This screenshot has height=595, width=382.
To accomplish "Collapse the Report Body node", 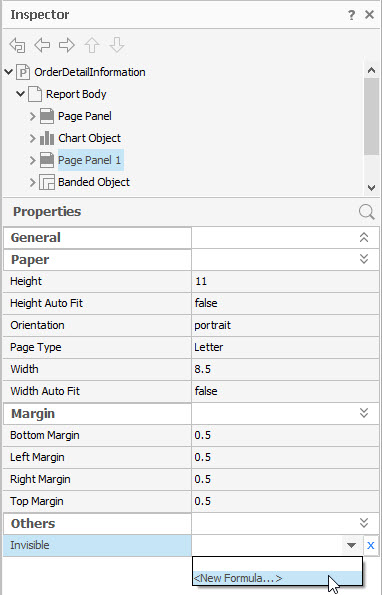I will coord(21,94).
